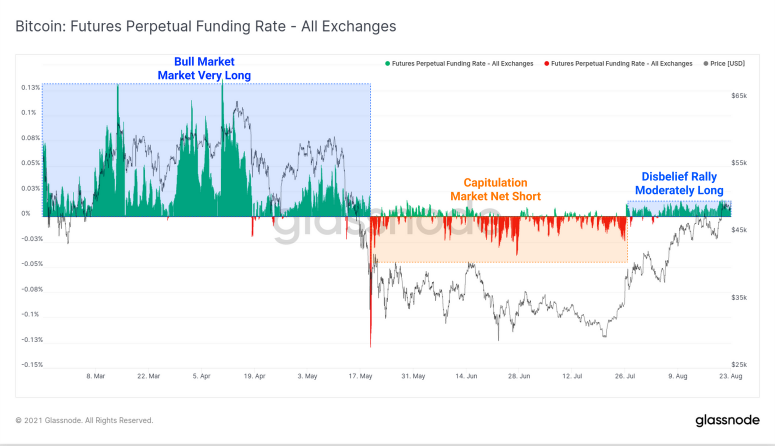The width and height of the screenshot is (775, 446).
Task: Select the Bull Market Very Long annotation
Action: 204,69
